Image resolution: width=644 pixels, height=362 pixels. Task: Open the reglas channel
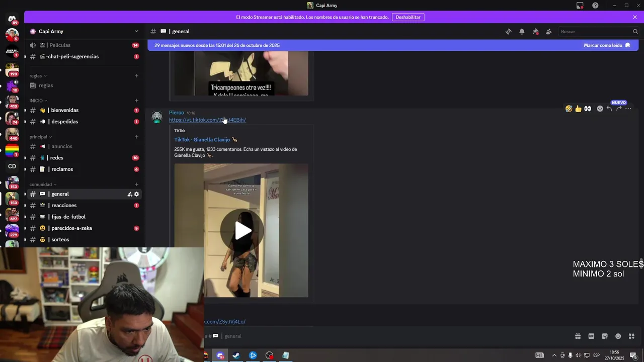(x=84, y=85)
